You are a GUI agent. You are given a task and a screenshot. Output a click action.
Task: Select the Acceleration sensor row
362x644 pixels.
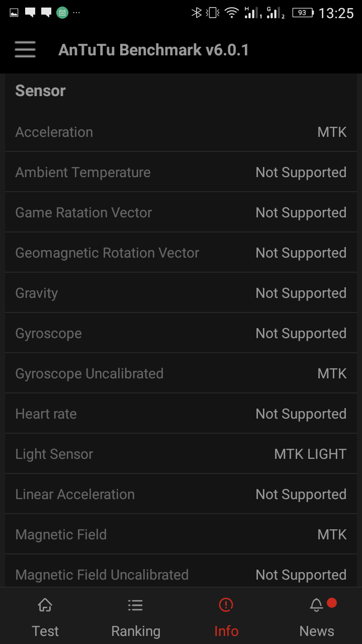point(181,132)
